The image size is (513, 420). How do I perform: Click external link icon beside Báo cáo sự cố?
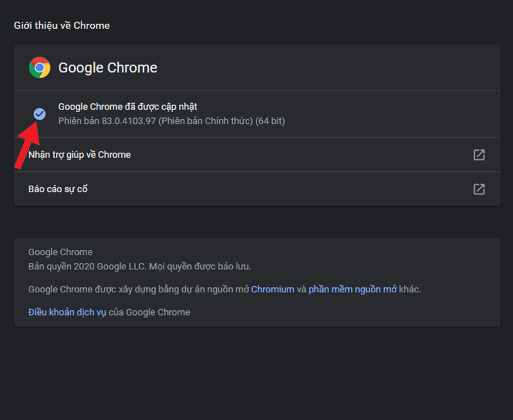pyautogui.click(x=479, y=189)
